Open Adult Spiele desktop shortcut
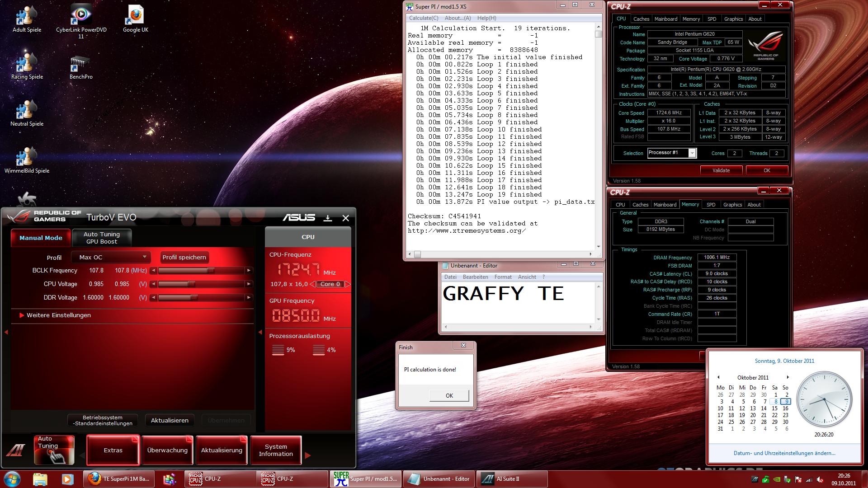This screenshot has width=868, height=488. click(x=27, y=19)
